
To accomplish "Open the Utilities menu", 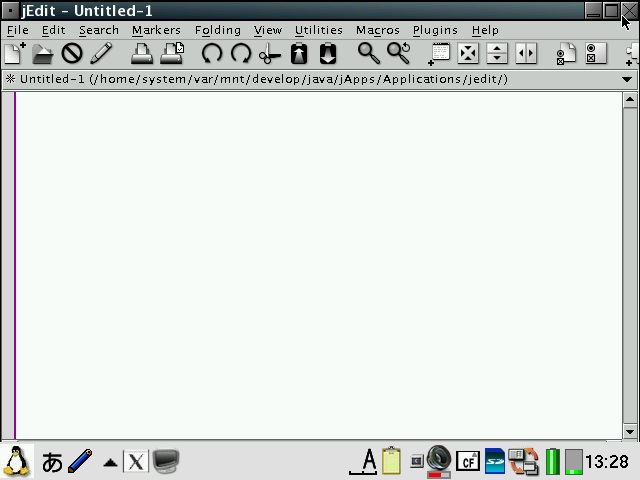I will pos(318,30).
